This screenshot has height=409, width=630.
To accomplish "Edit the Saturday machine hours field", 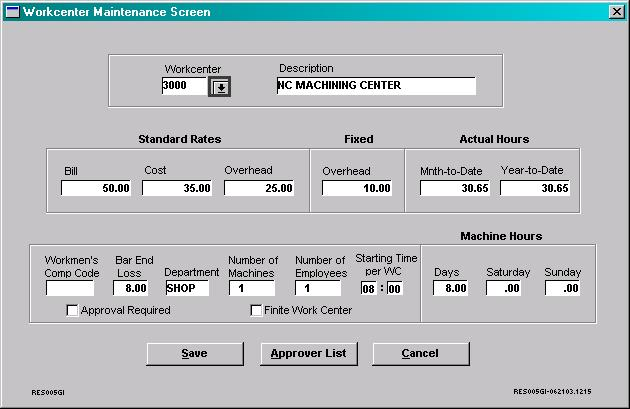I will tap(503, 288).
